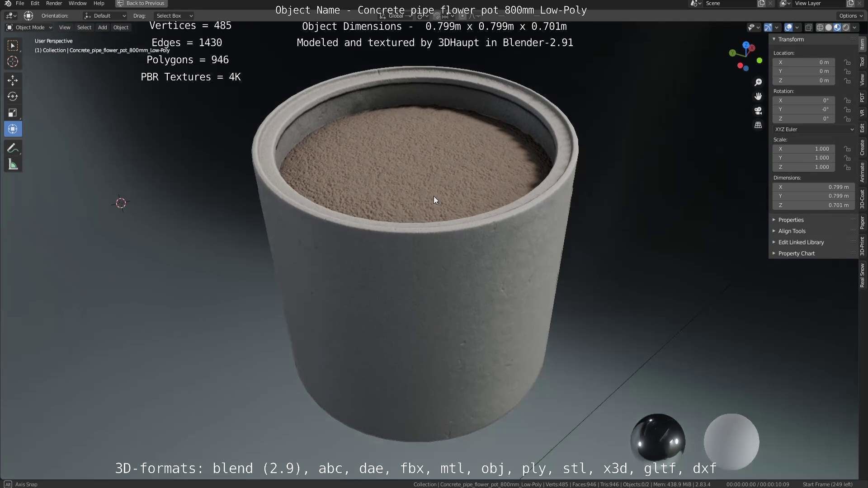Expand the Properties panel

click(x=791, y=220)
